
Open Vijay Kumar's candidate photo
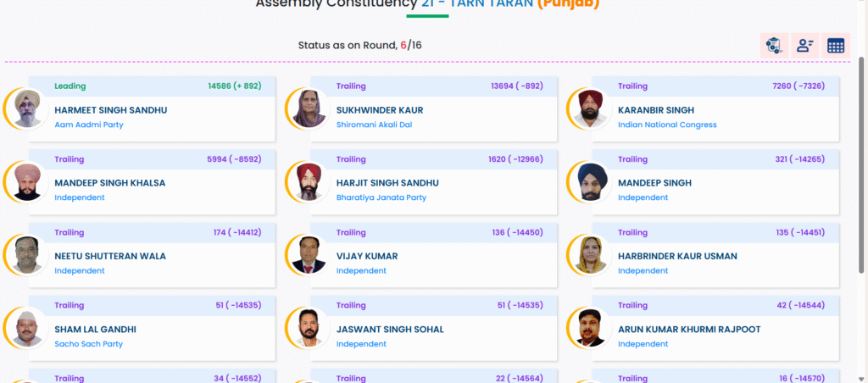pos(309,255)
